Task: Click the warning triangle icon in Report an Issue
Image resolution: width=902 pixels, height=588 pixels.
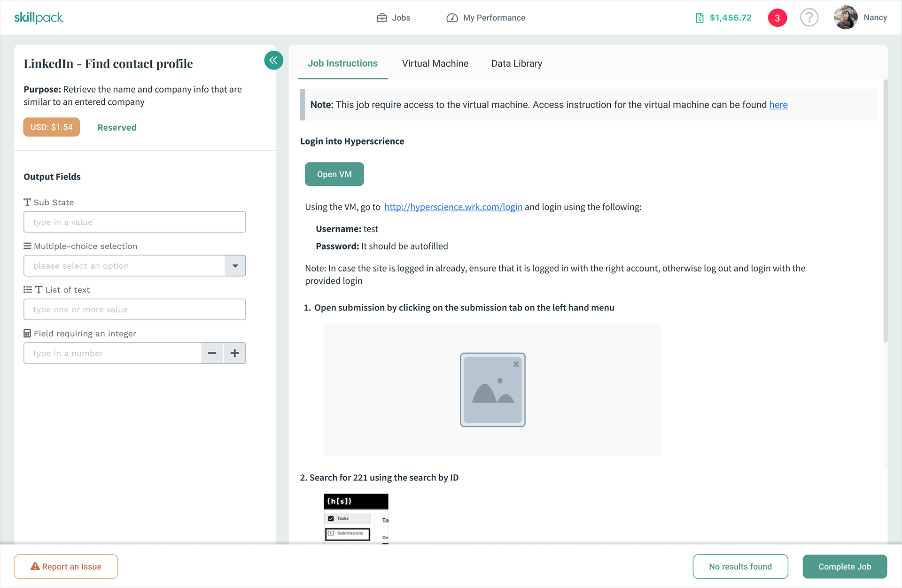Action: pyautogui.click(x=35, y=566)
